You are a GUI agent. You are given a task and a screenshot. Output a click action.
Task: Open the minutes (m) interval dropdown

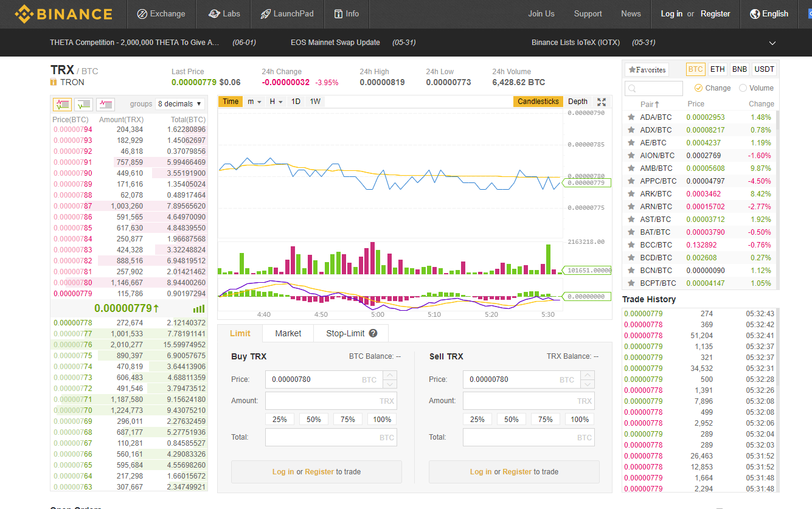click(254, 102)
